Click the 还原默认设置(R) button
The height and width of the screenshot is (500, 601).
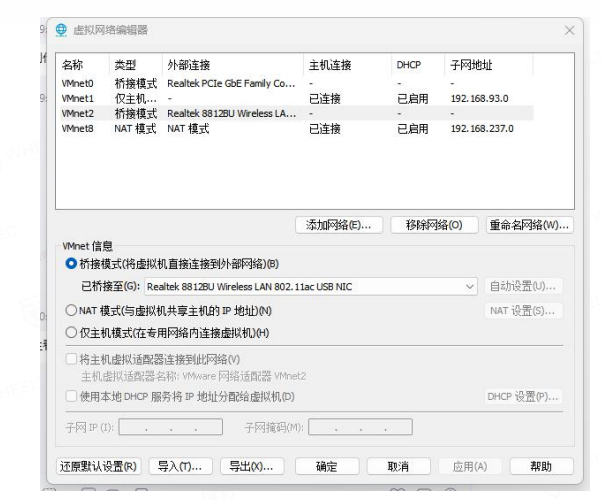click(x=99, y=466)
